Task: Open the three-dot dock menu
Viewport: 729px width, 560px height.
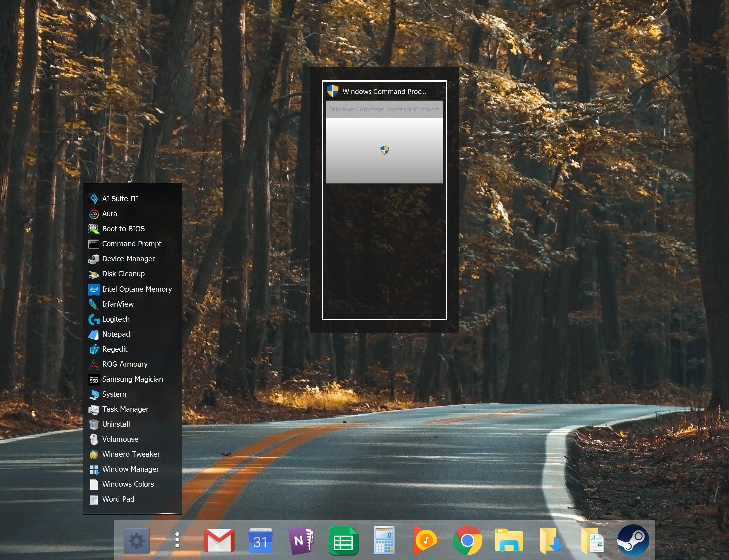Action: (177, 540)
